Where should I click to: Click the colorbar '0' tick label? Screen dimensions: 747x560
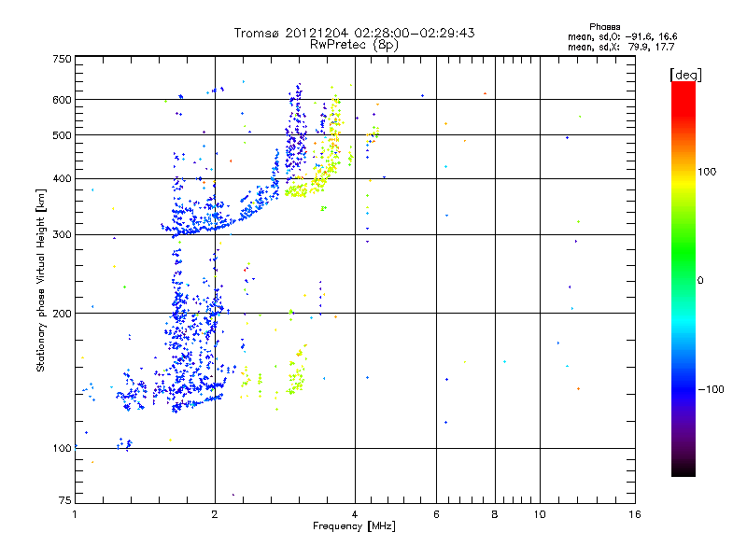(x=700, y=281)
